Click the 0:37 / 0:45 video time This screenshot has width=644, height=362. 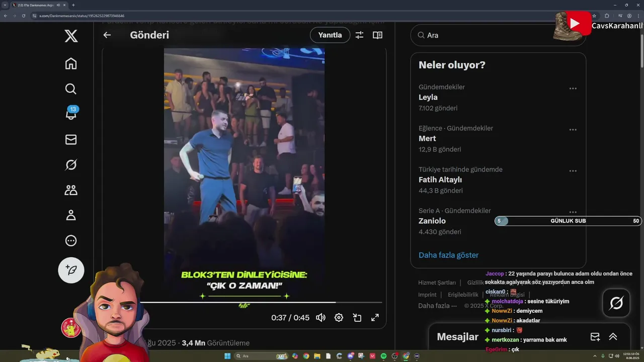tap(290, 318)
